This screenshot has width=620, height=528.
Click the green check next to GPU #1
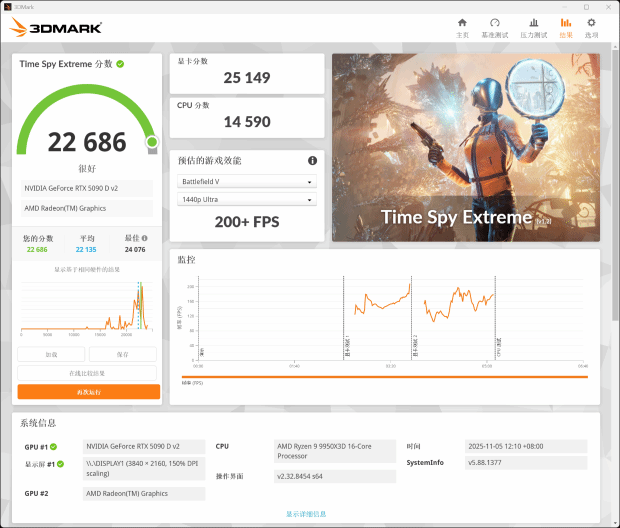(54, 447)
